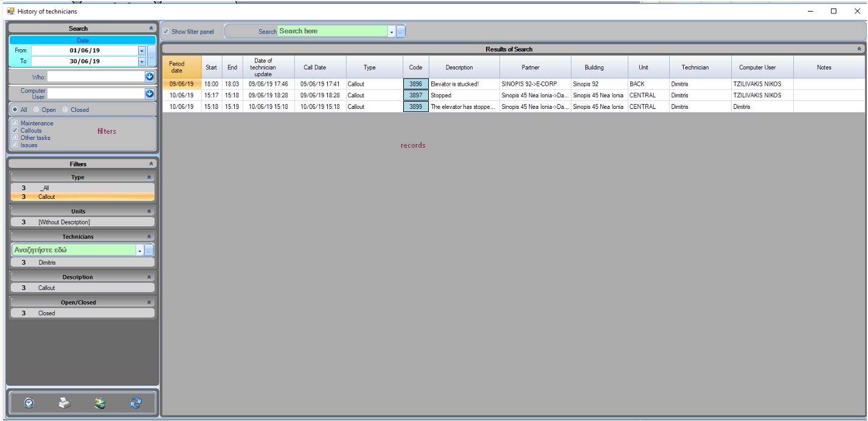Click the ellipsis button beside top search box

(x=401, y=32)
